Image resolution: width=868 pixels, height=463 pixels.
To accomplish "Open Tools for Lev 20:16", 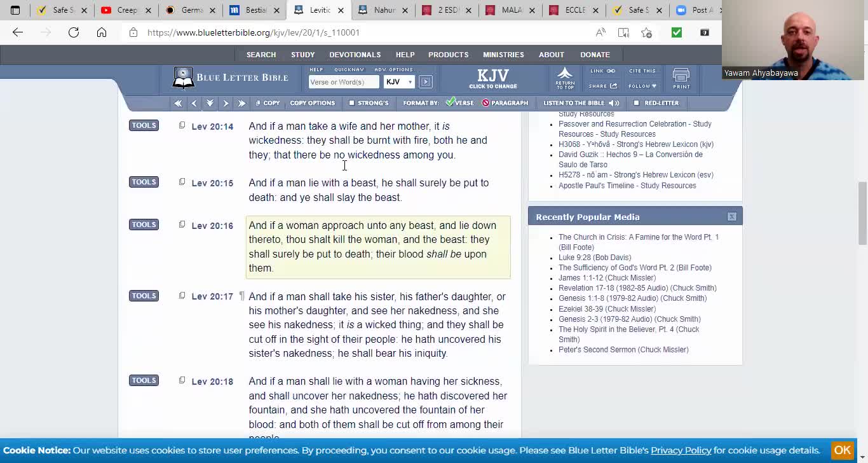I will click(x=144, y=225).
